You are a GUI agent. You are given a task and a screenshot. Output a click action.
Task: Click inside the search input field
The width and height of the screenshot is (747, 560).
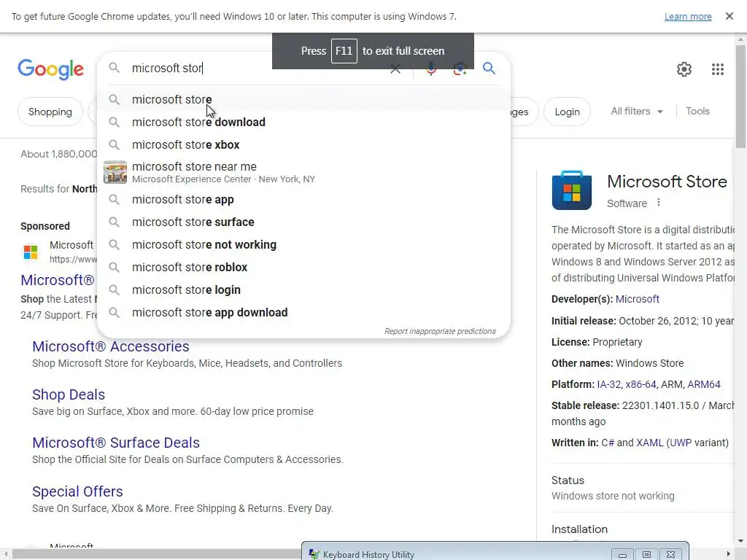pos(258,68)
